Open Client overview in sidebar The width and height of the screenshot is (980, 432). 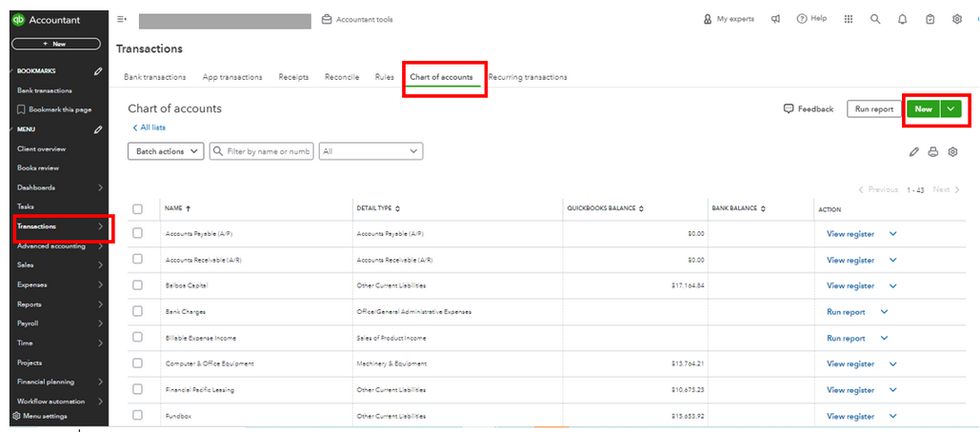pyautogui.click(x=41, y=148)
